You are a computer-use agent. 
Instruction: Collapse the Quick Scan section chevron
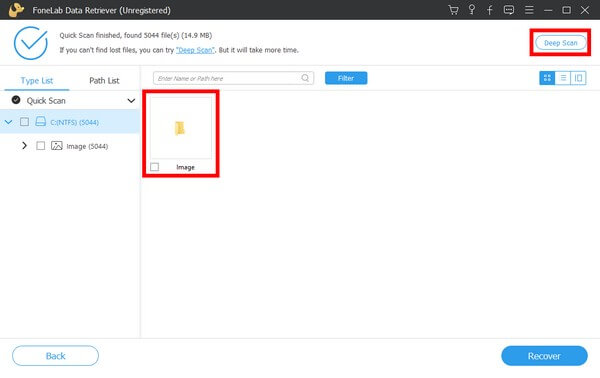pos(131,101)
